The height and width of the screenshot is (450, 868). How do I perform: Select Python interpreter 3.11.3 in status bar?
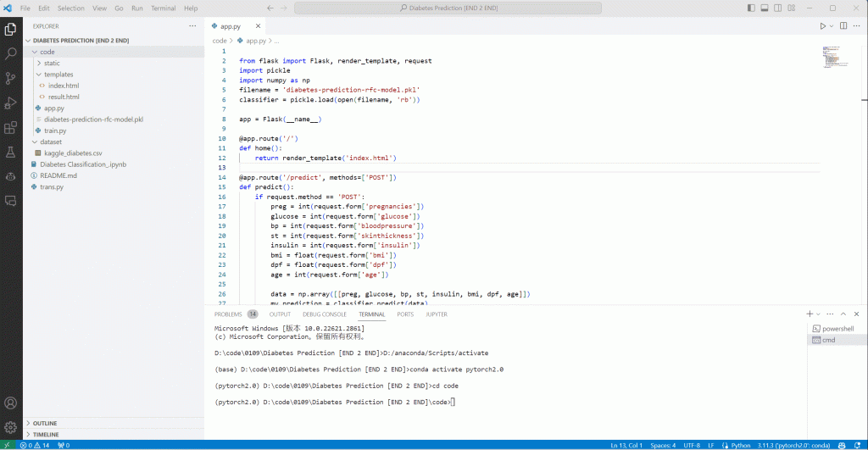[x=793, y=445]
